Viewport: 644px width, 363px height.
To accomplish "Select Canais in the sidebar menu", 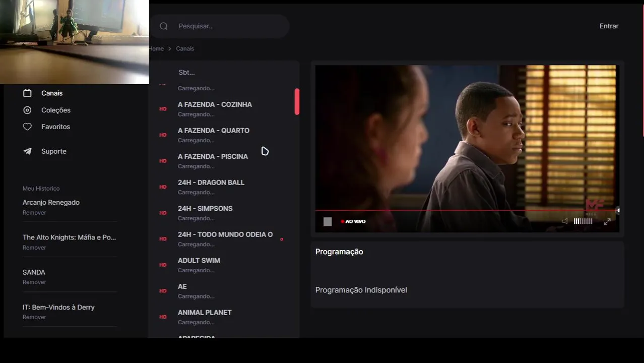I will pyautogui.click(x=52, y=93).
